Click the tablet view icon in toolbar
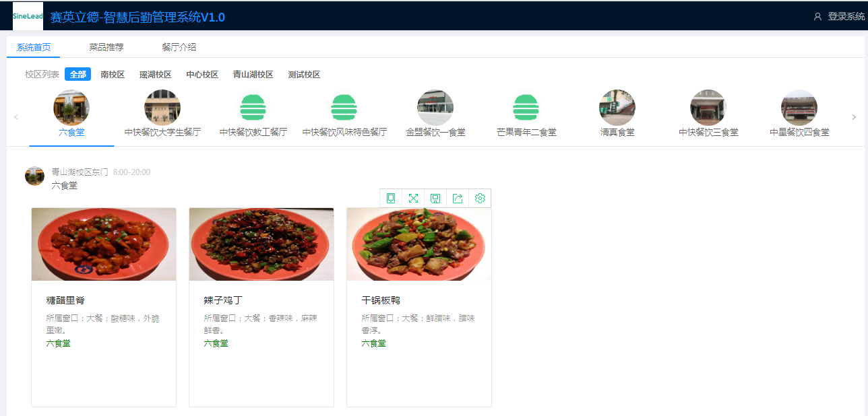 tap(391, 198)
